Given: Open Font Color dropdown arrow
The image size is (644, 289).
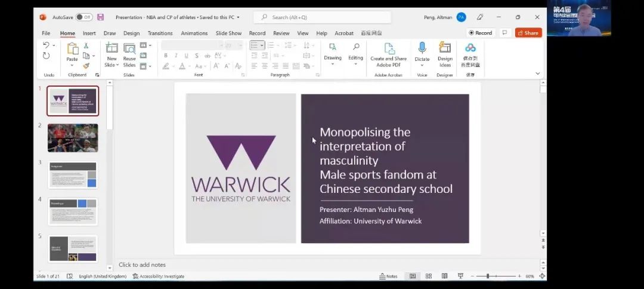Looking at the screenshot, I should (189, 66).
